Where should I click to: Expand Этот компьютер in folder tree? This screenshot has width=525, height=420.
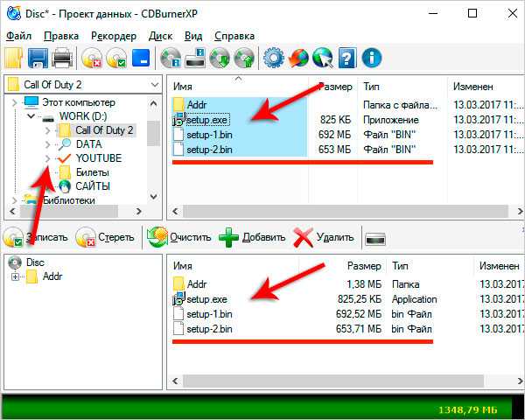click(x=14, y=102)
